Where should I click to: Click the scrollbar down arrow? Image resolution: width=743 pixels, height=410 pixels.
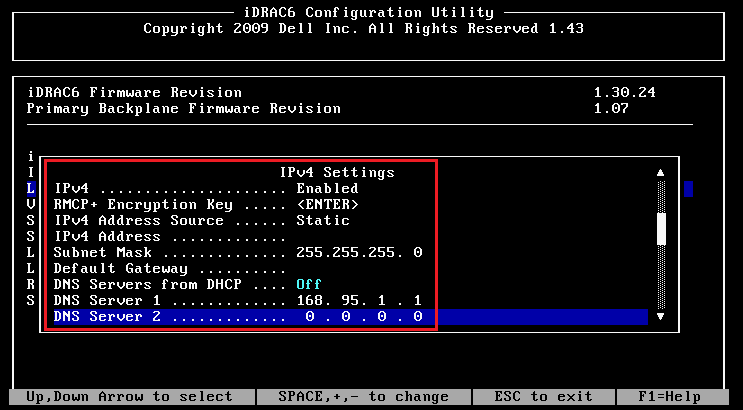coord(661,316)
